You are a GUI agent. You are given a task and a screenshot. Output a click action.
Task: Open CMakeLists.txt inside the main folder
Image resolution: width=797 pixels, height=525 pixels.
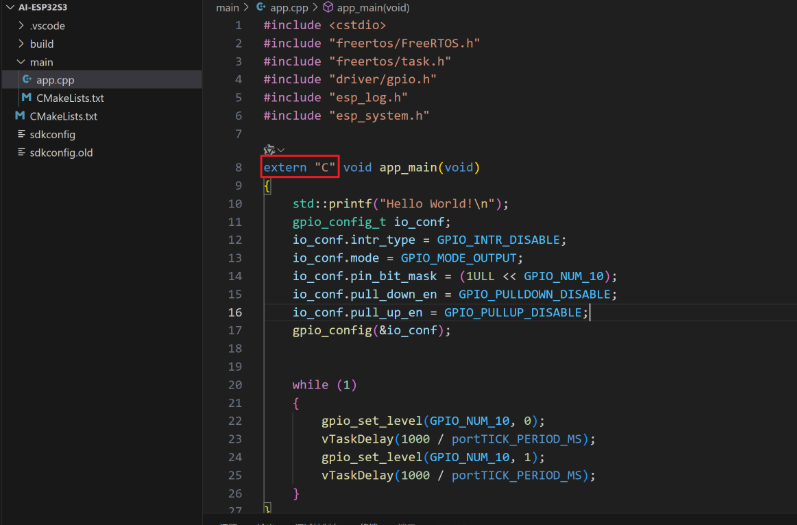coord(70,98)
